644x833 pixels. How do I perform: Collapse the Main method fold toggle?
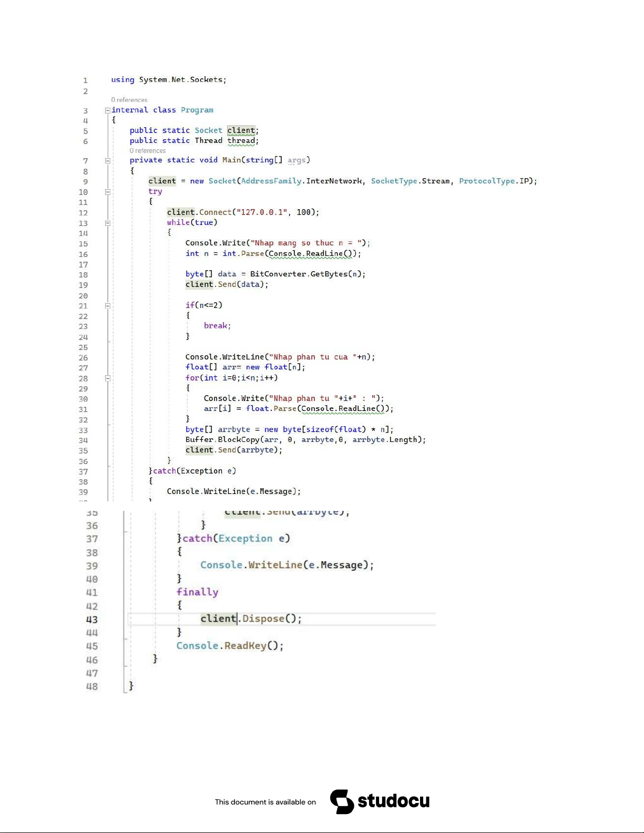tap(108, 161)
